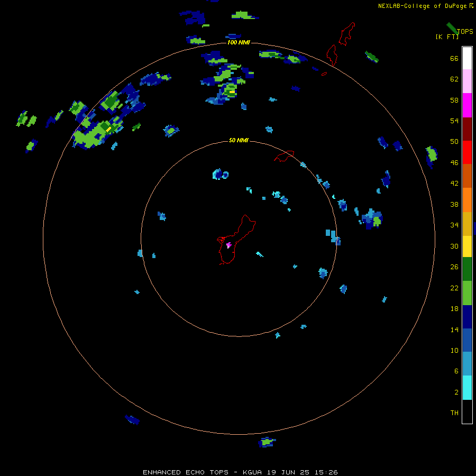The width and height of the screenshot is (476, 476).
Task: Select the "66" legend value
Action: tap(454, 59)
